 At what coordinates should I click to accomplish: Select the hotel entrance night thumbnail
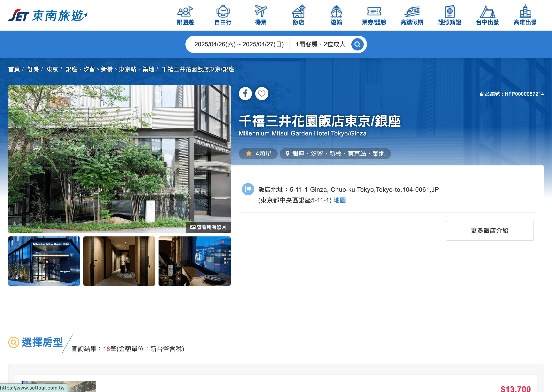(44, 261)
